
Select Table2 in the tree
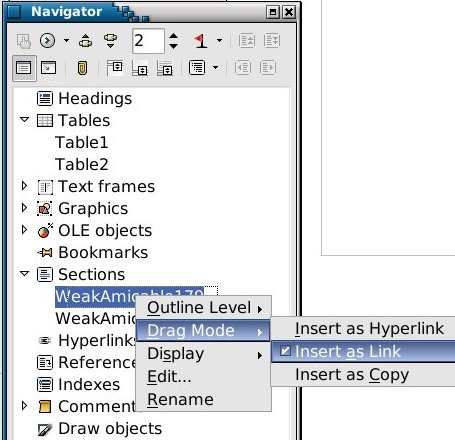[82, 165]
